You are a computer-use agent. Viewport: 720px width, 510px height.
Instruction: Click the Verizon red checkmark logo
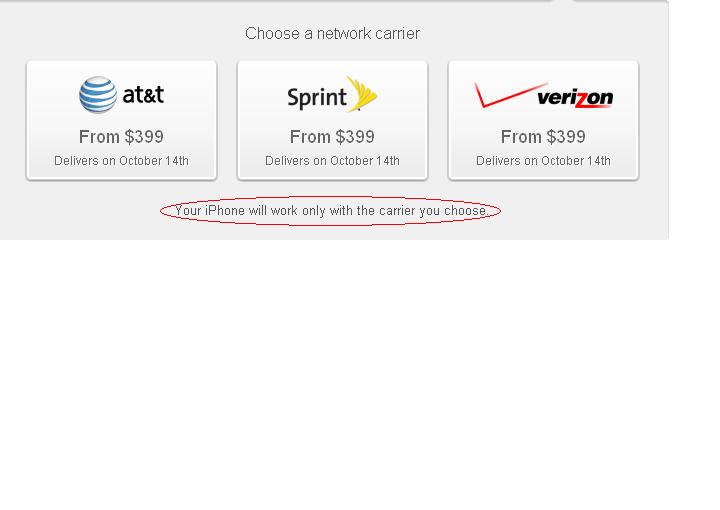[511, 95]
